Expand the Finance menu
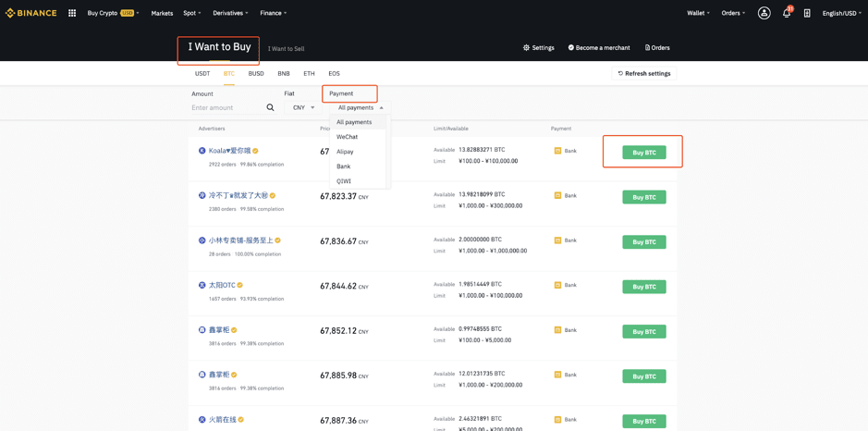The height and width of the screenshot is (431, 868). [x=274, y=13]
